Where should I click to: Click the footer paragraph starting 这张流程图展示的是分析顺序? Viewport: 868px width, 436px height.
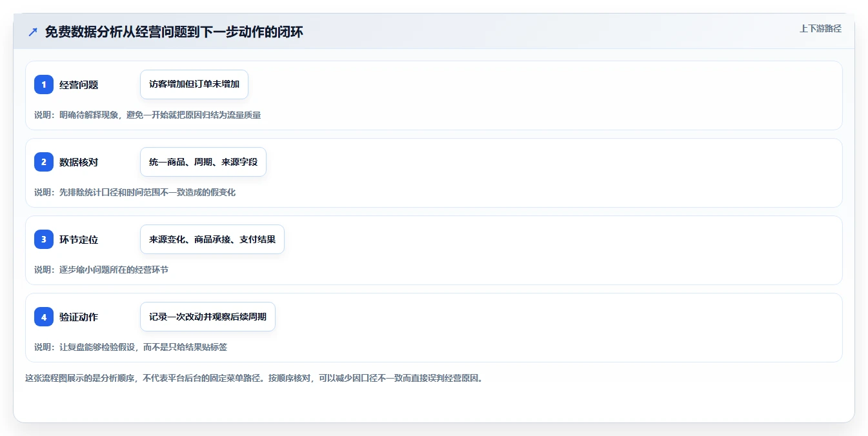[x=254, y=378]
